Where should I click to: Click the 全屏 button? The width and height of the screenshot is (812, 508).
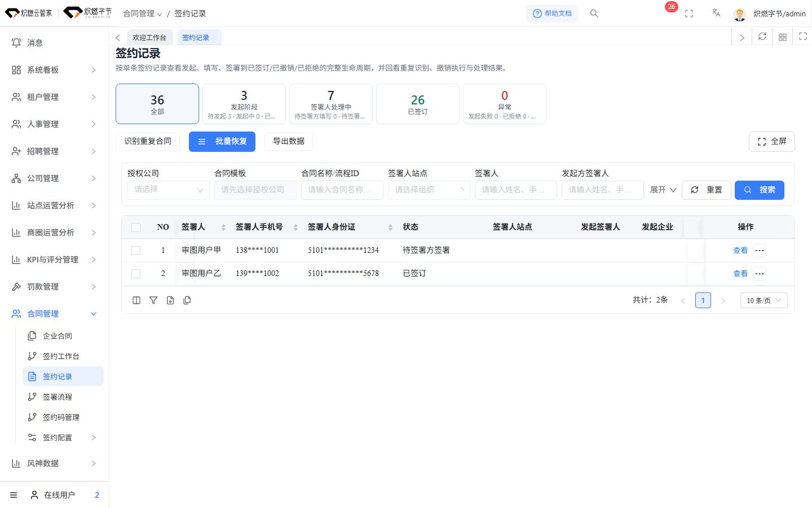point(772,142)
